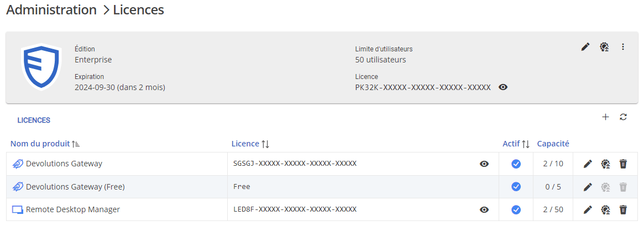Open the LICENCES tab
The height and width of the screenshot is (226, 644).
34,120
